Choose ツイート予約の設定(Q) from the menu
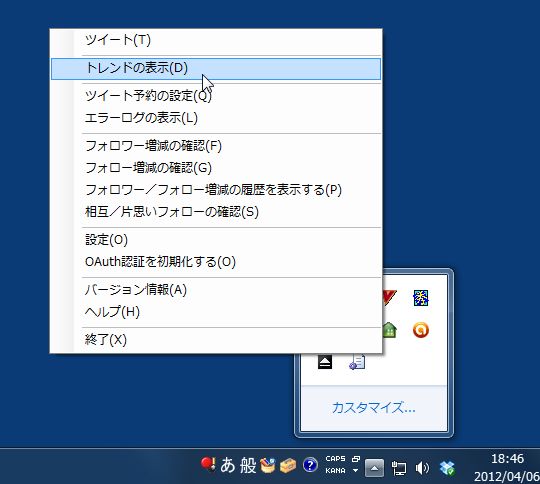 tap(216, 95)
